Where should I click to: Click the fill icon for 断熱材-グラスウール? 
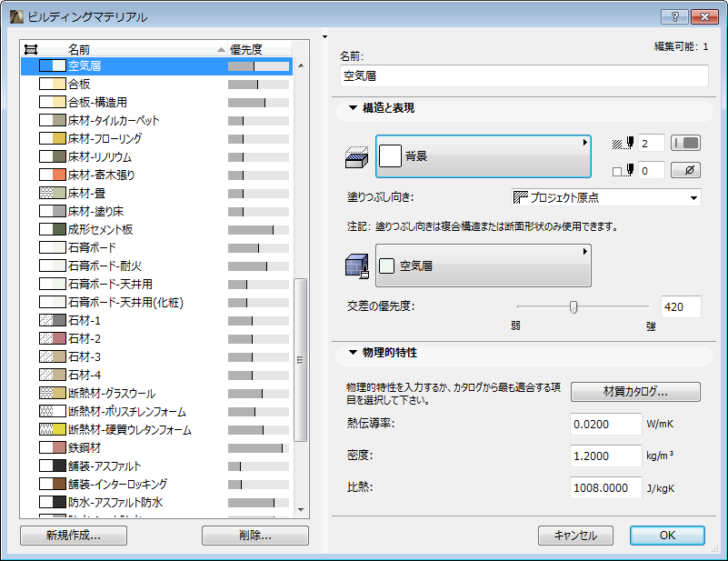click(x=53, y=394)
